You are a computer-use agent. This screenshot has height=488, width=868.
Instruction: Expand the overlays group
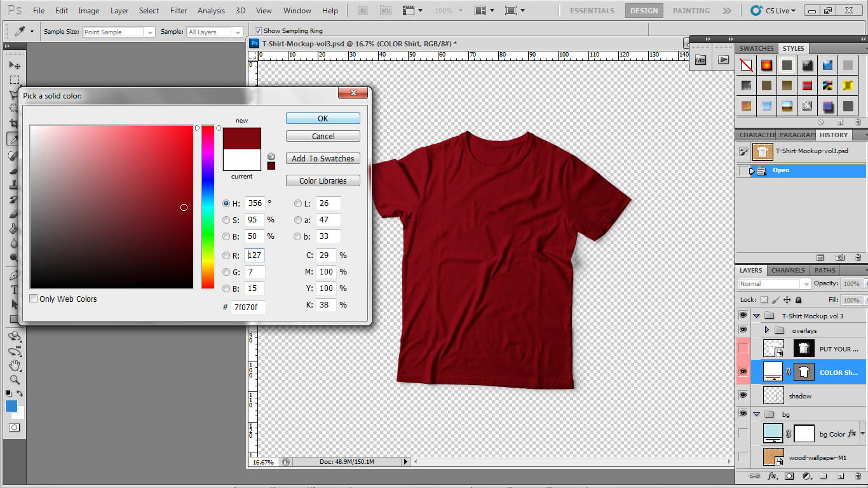(767, 330)
